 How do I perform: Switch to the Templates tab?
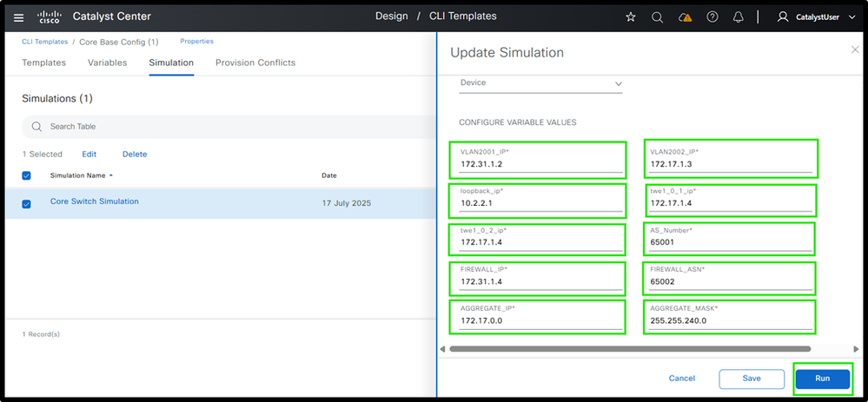click(x=43, y=63)
